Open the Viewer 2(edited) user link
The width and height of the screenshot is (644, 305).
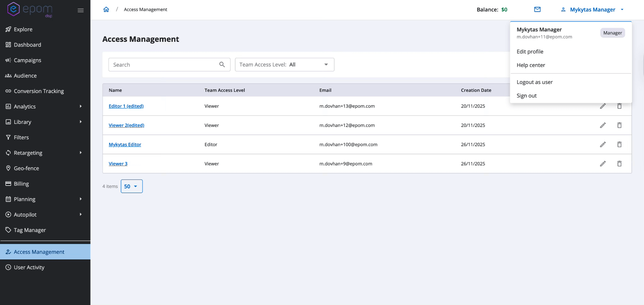(126, 125)
